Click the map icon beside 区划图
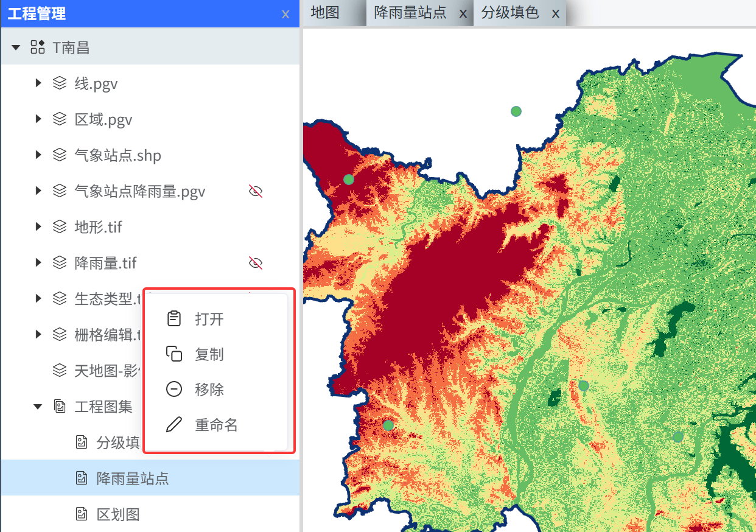The height and width of the screenshot is (532, 756). [x=82, y=514]
